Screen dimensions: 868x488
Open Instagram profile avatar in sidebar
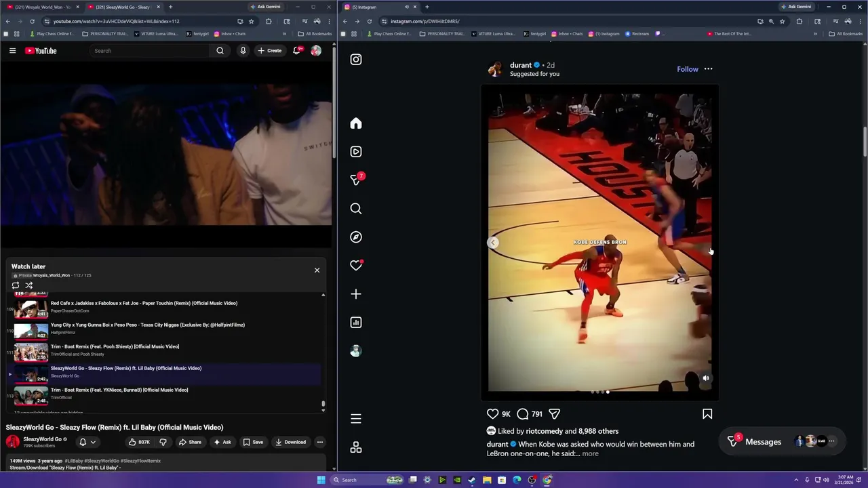point(356,351)
